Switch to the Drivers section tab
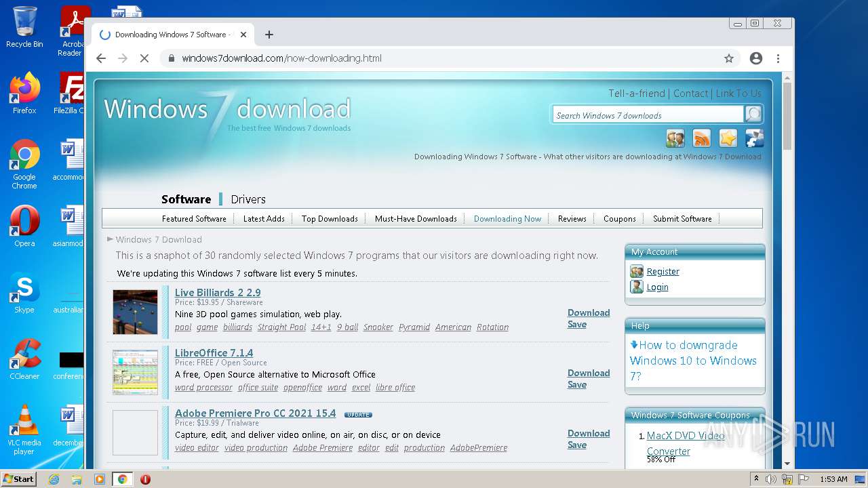This screenshot has width=868, height=488. (x=248, y=199)
